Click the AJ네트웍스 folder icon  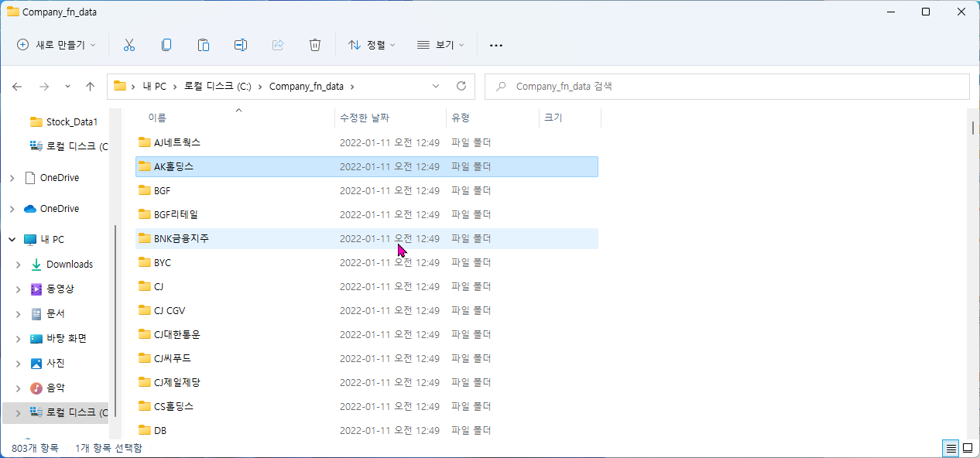coord(144,142)
